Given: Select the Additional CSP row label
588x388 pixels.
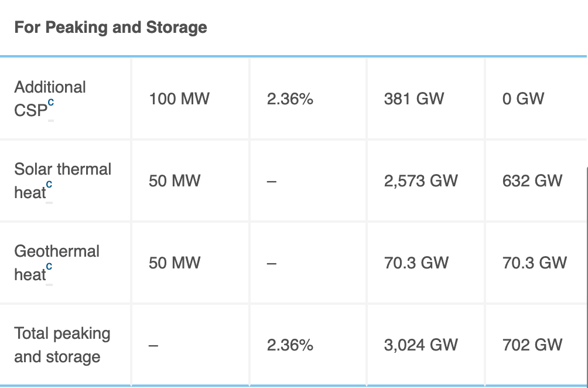Looking at the screenshot, I should pyautogui.click(x=50, y=98).
